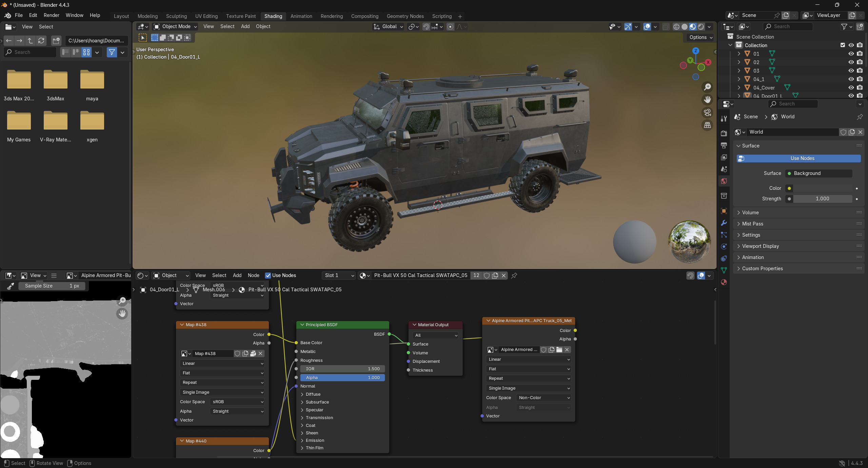Viewport: 868px width, 468px height.
Task: Open Object Mode dropdown
Action: pyautogui.click(x=175, y=27)
